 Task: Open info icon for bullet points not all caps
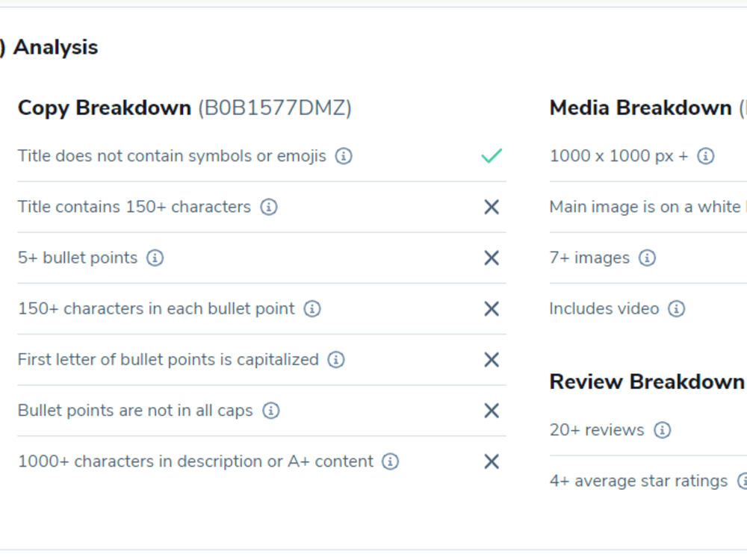pos(271,411)
